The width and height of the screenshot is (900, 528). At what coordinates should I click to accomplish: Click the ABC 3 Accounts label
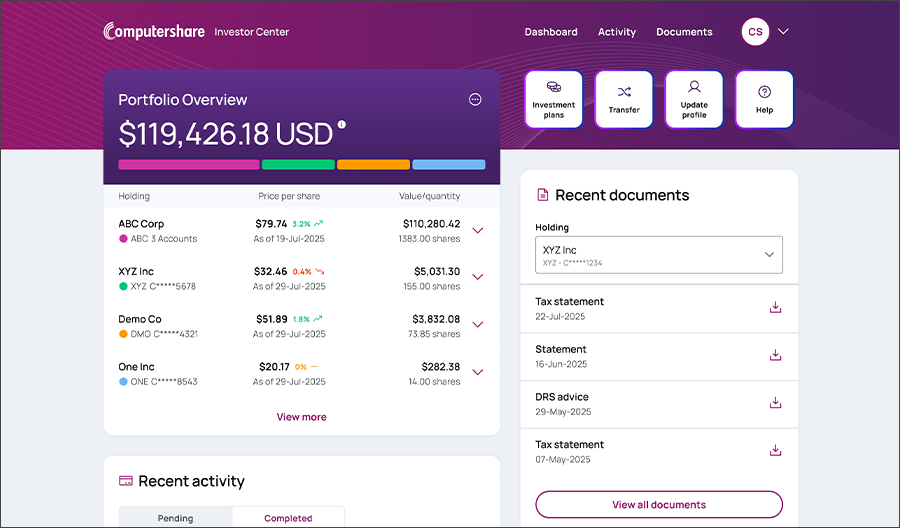[x=164, y=239]
